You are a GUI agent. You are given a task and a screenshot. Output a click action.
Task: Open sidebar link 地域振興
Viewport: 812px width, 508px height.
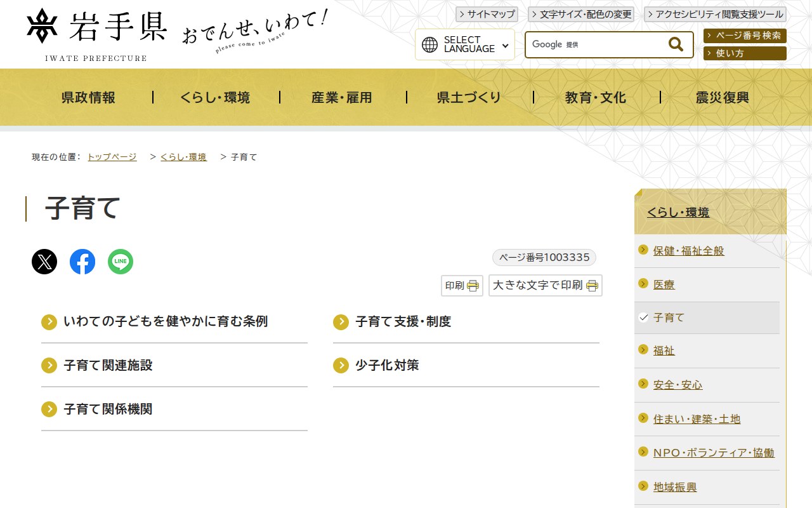[675, 487]
